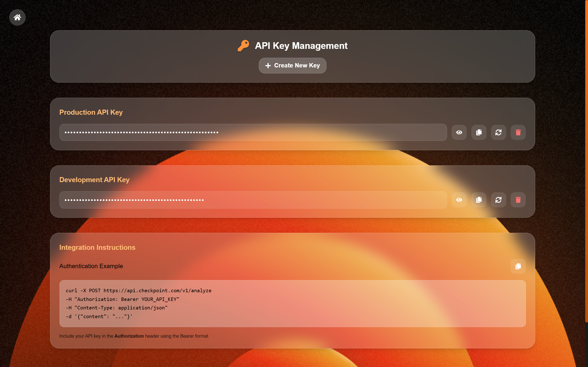This screenshot has width=588, height=367.
Task: Click the orange key icon in header
Action: pos(243,46)
